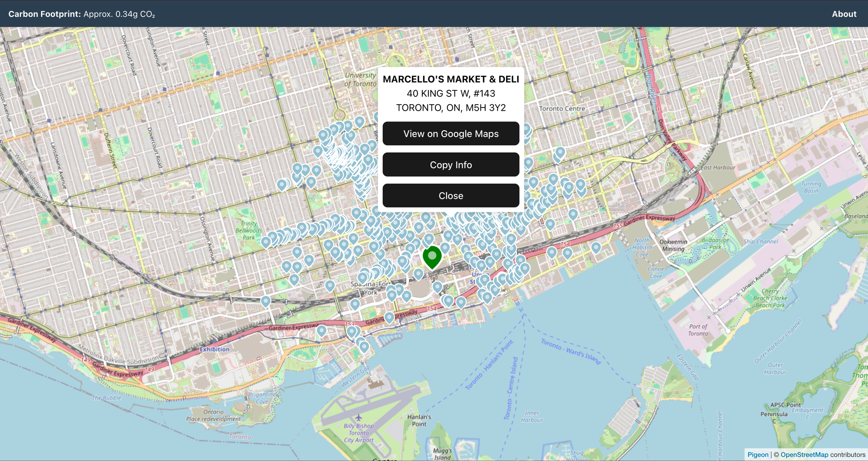Click the marker just left of Spadina-Fort York label
This screenshot has width=868, height=461.
[x=330, y=286]
